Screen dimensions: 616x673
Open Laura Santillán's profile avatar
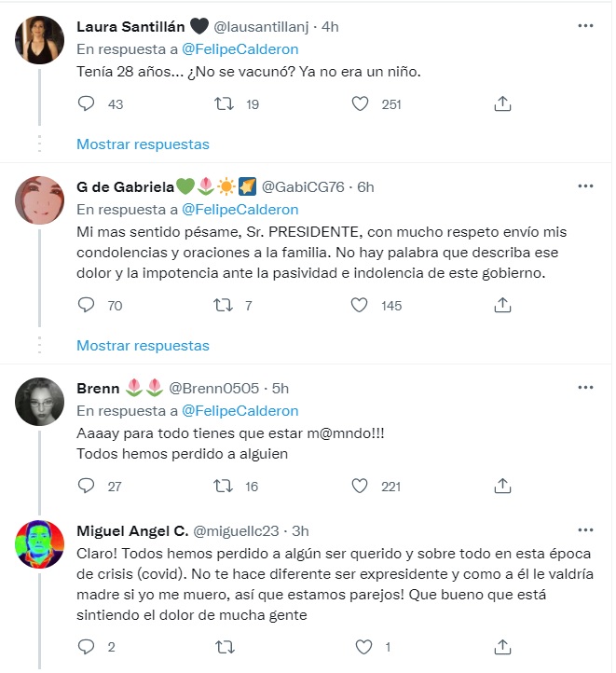(40, 40)
